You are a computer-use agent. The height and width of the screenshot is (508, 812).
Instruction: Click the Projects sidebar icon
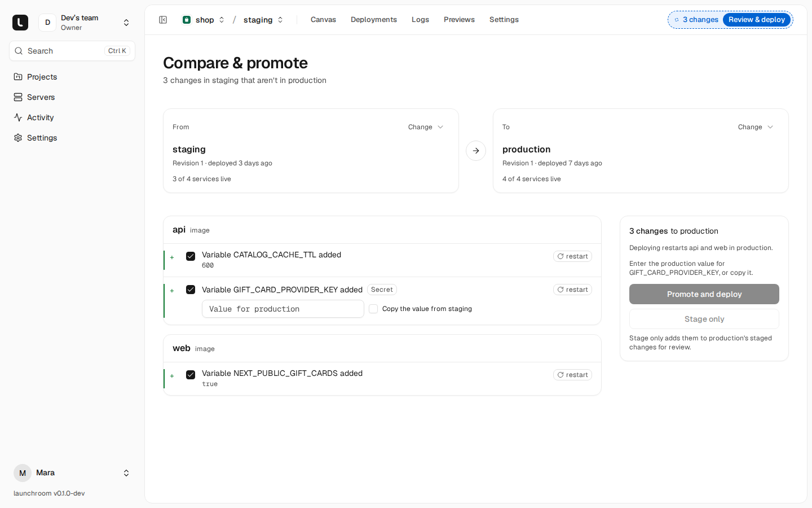(x=18, y=77)
